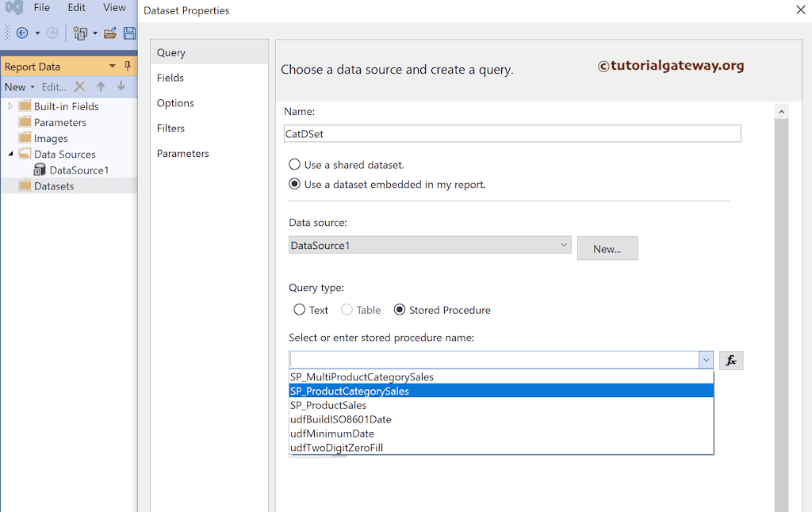Select the Use a shared dataset option
This screenshot has height=512, width=812.
tap(294, 164)
